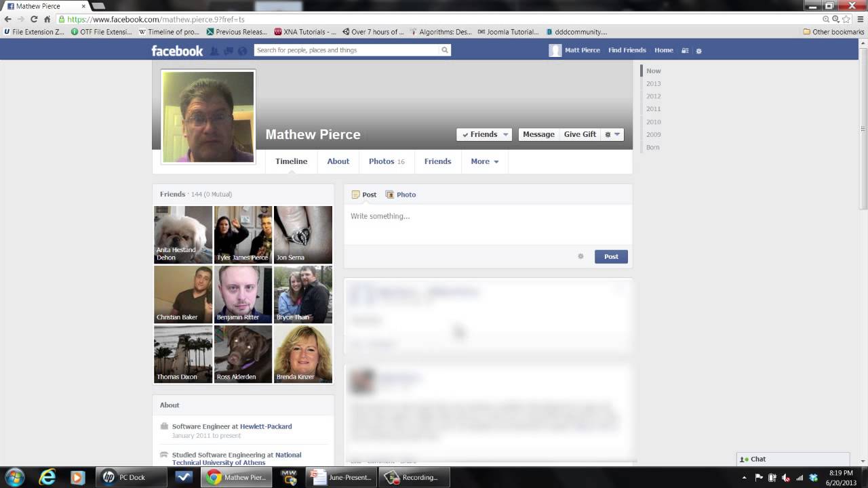Viewport: 868px width, 488px height.
Task: Reload the page
Action: click(34, 20)
